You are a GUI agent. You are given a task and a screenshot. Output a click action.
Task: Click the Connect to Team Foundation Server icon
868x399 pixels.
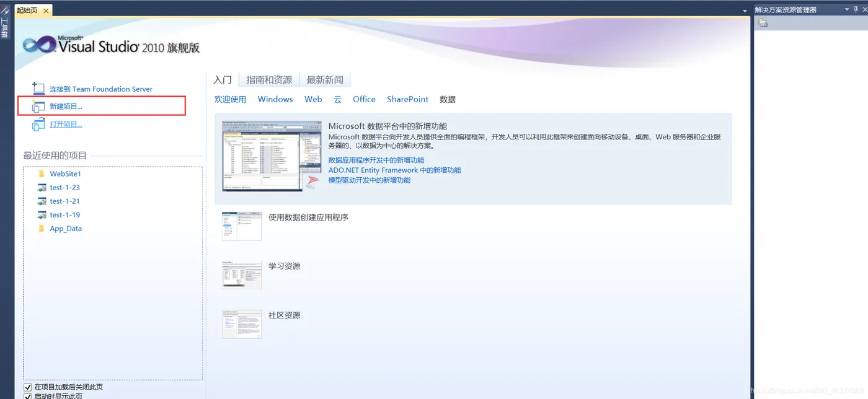tap(38, 89)
